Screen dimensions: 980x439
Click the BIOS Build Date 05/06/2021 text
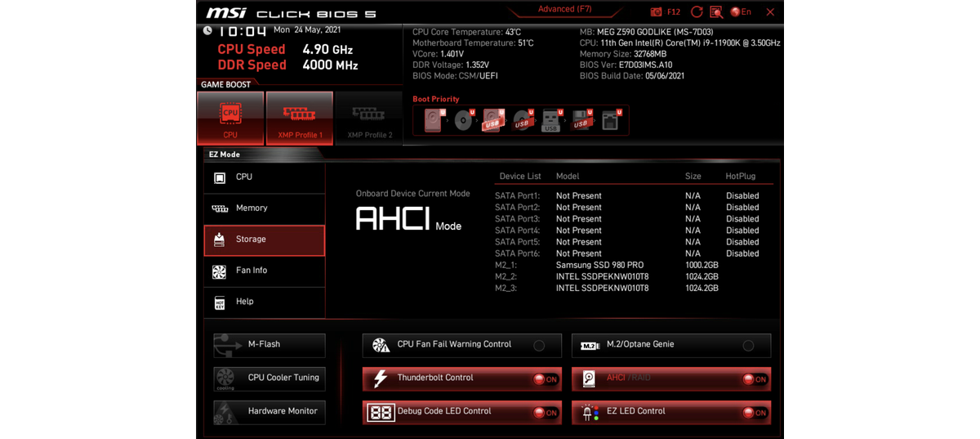tap(632, 76)
